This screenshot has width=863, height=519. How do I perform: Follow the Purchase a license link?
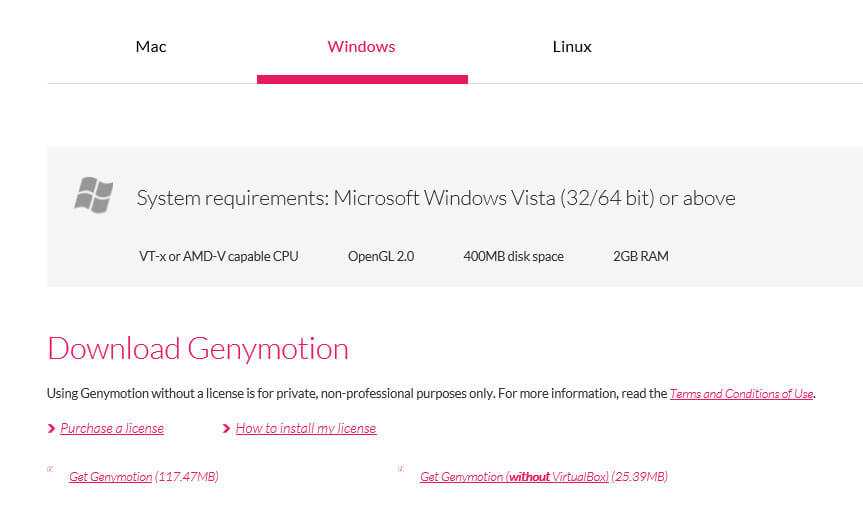coord(112,428)
